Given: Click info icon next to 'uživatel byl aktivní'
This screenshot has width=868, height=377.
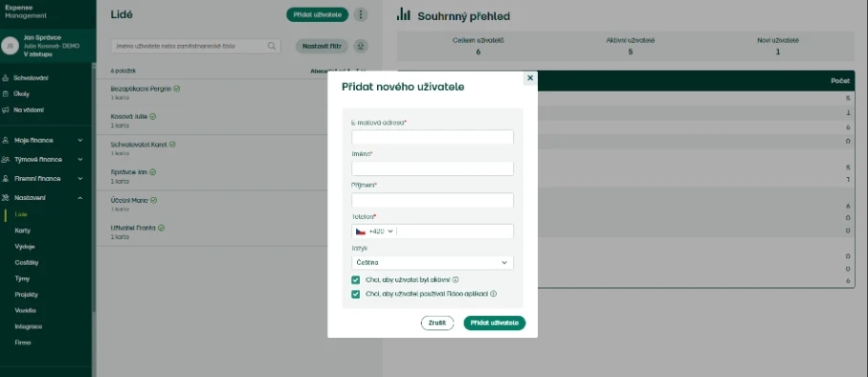Looking at the screenshot, I should coord(456,279).
